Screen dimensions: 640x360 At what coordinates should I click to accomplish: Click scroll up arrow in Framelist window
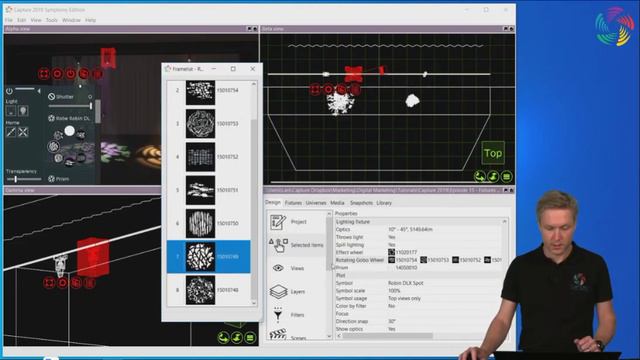pyautogui.click(x=254, y=84)
